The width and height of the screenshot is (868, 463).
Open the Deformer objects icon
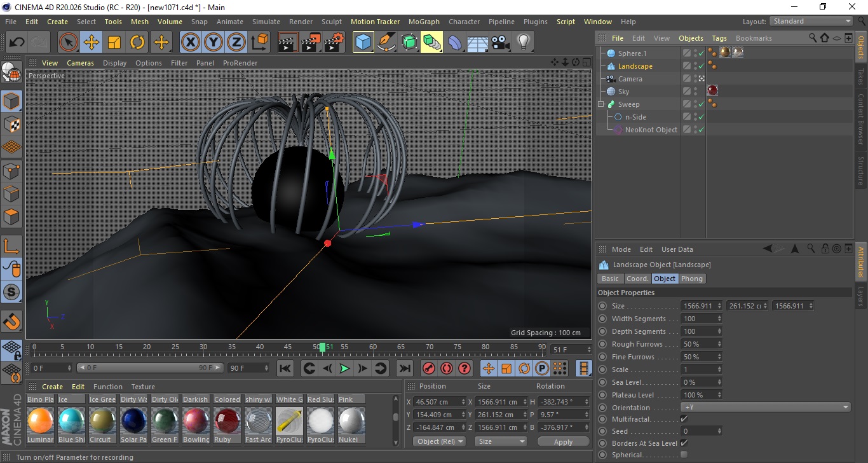(455, 43)
